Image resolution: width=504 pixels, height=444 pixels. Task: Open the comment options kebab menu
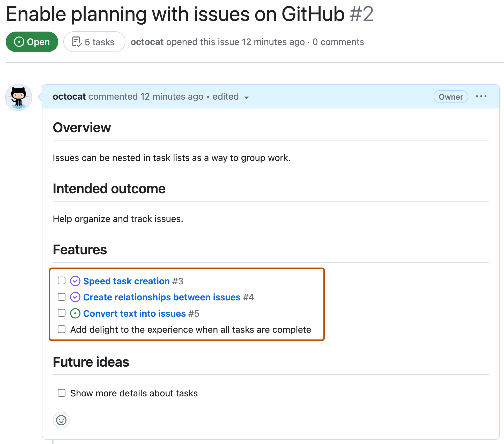point(481,96)
